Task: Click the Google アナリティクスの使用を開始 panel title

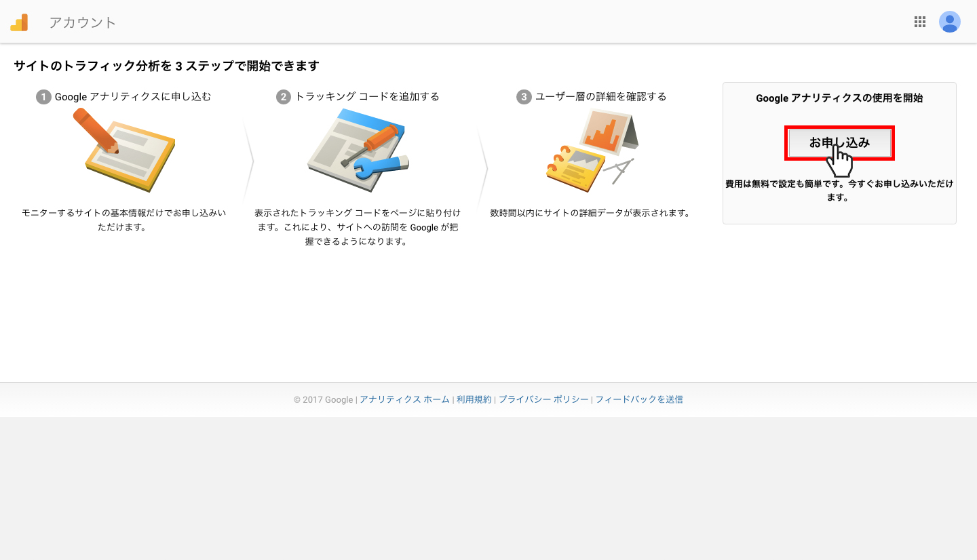Action: click(x=839, y=98)
